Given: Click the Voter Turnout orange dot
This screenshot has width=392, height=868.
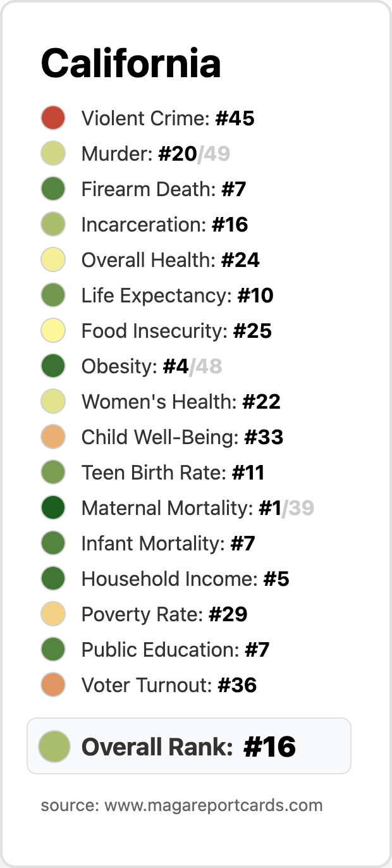Looking at the screenshot, I should point(54,685).
